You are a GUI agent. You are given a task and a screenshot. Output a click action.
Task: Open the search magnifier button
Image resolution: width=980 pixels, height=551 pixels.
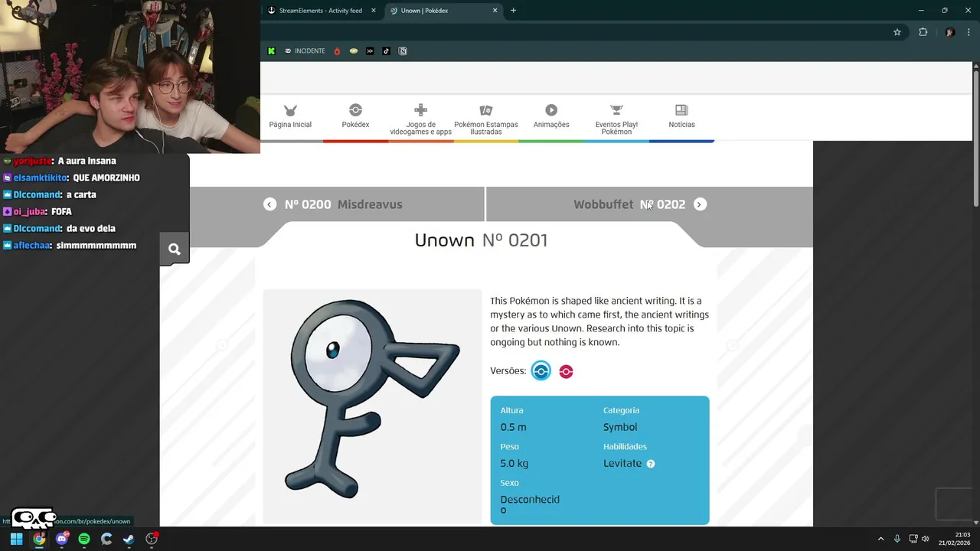click(x=175, y=249)
